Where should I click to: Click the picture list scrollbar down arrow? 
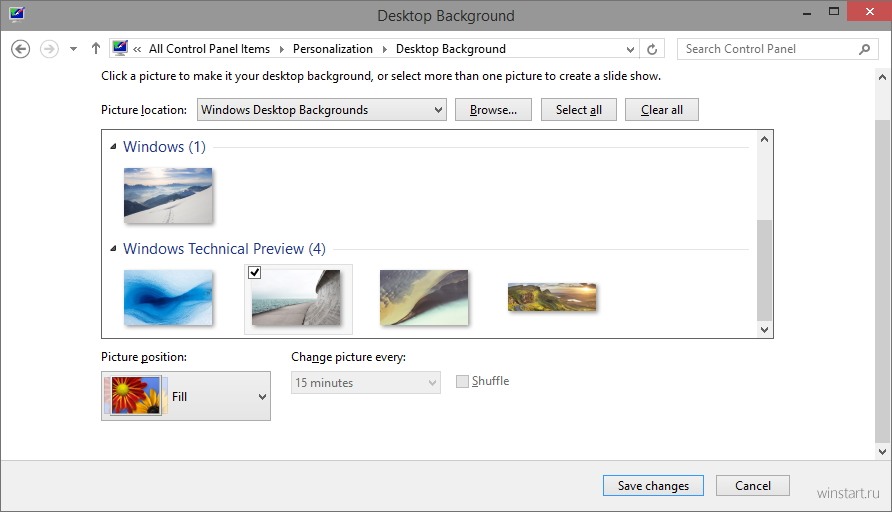[x=765, y=330]
